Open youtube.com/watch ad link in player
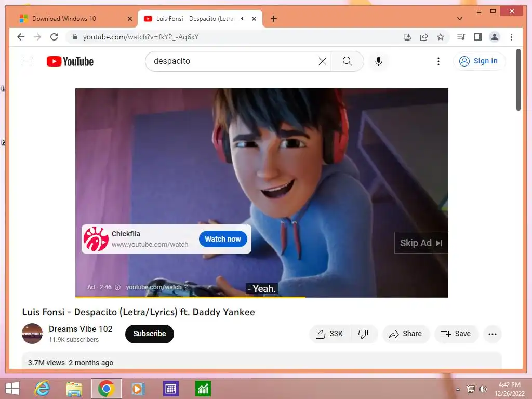Viewport: 532px width, 399px height. pyautogui.click(x=157, y=287)
